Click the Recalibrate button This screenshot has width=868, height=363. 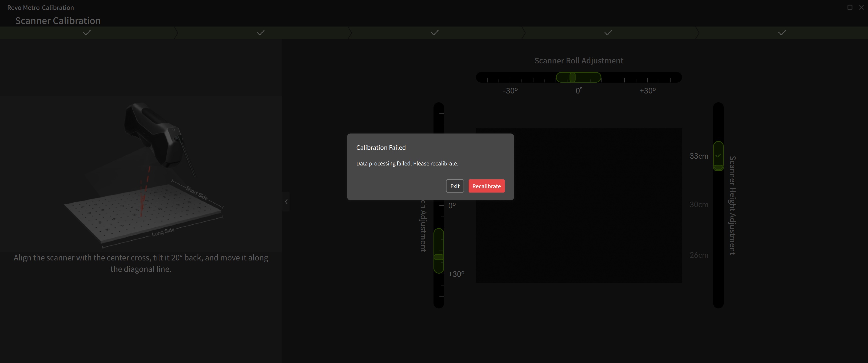pos(486,186)
